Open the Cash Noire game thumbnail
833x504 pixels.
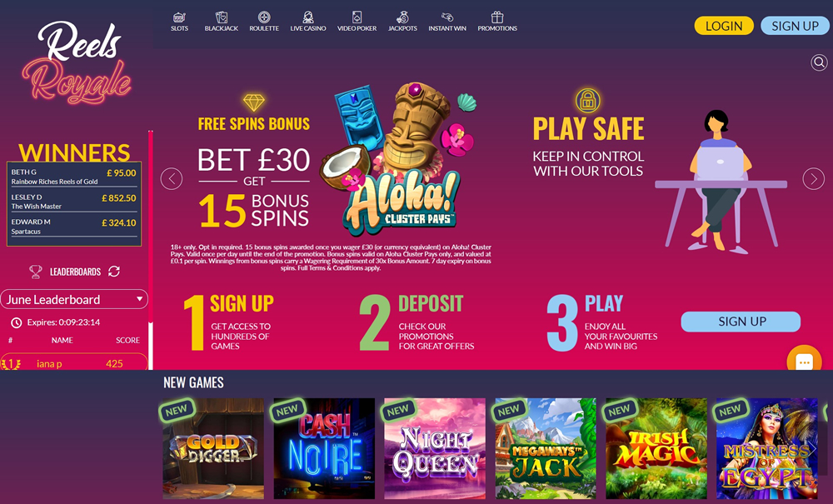[324, 449]
